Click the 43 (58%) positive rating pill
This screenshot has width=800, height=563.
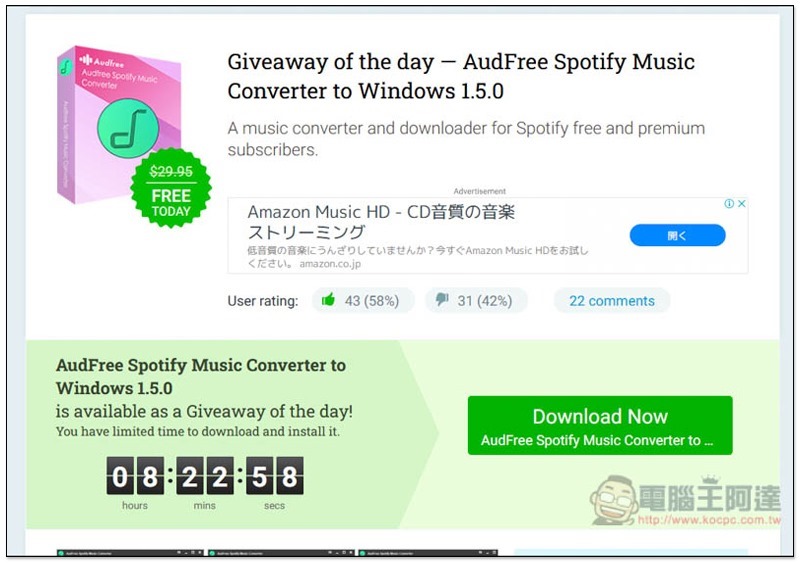point(363,300)
